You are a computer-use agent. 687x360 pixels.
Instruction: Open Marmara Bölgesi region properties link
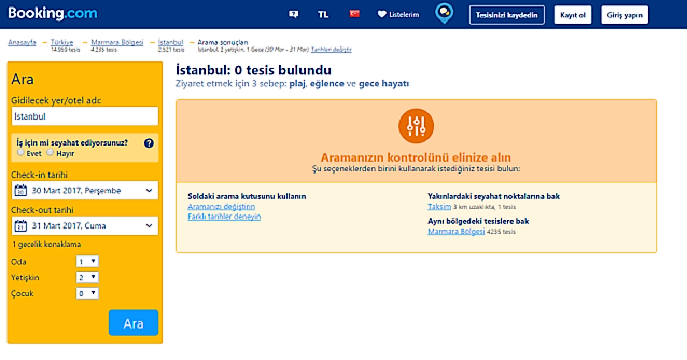pos(456,231)
